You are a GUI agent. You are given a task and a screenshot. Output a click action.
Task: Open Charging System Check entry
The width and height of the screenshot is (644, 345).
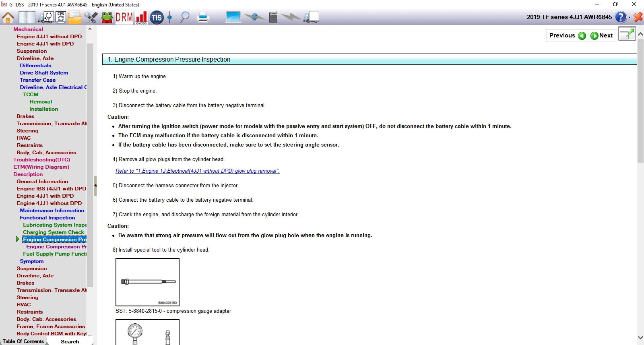tap(53, 232)
